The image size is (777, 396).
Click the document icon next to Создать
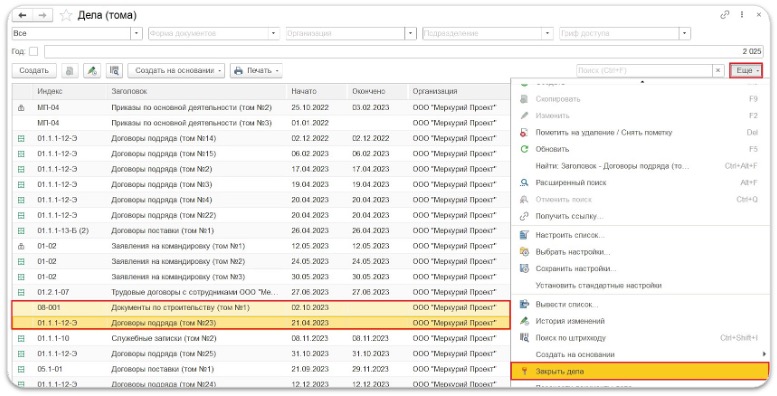(70, 71)
